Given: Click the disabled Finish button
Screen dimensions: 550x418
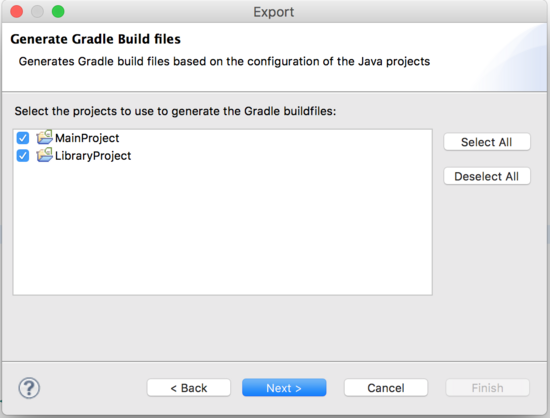Looking at the screenshot, I should pyautogui.click(x=488, y=388).
